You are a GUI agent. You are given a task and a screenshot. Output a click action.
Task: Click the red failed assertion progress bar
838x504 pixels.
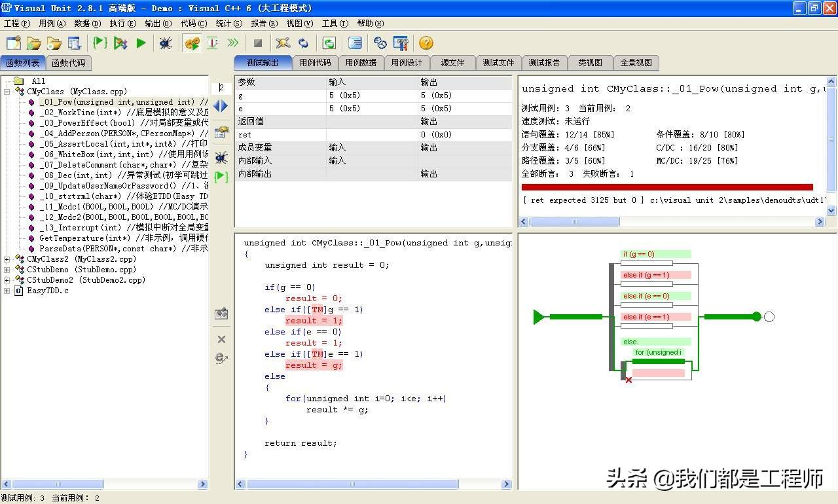[x=667, y=187]
